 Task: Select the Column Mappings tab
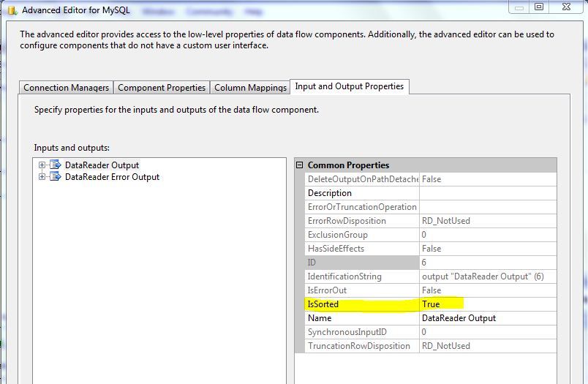(x=250, y=87)
